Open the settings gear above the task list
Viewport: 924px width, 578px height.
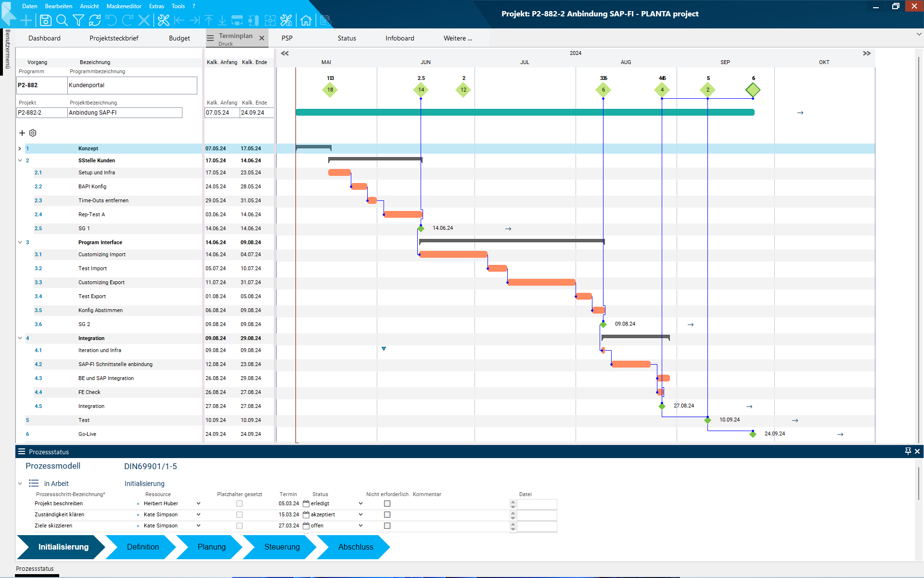[x=33, y=133]
